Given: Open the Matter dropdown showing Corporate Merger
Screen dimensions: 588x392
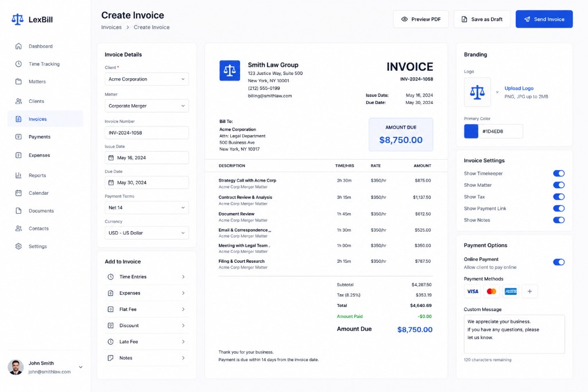Looking at the screenshot, I should click(146, 106).
